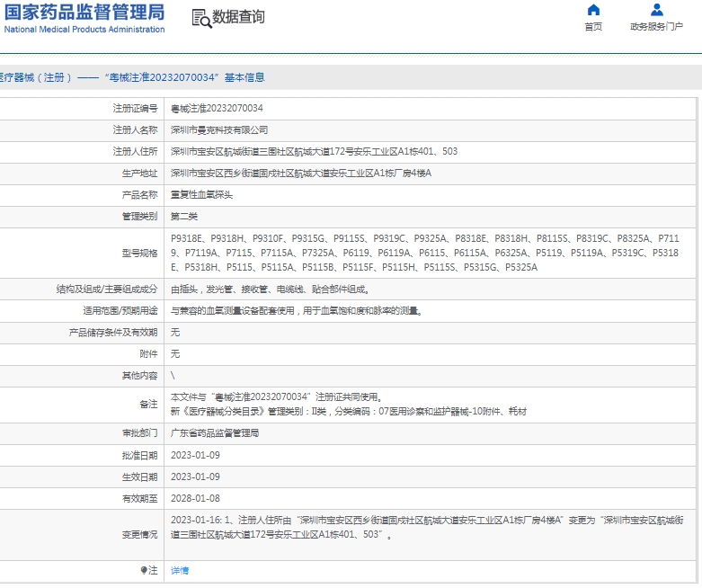702x588 pixels.
Task: Click product name 重复性血氧探头
Action: (201, 195)
